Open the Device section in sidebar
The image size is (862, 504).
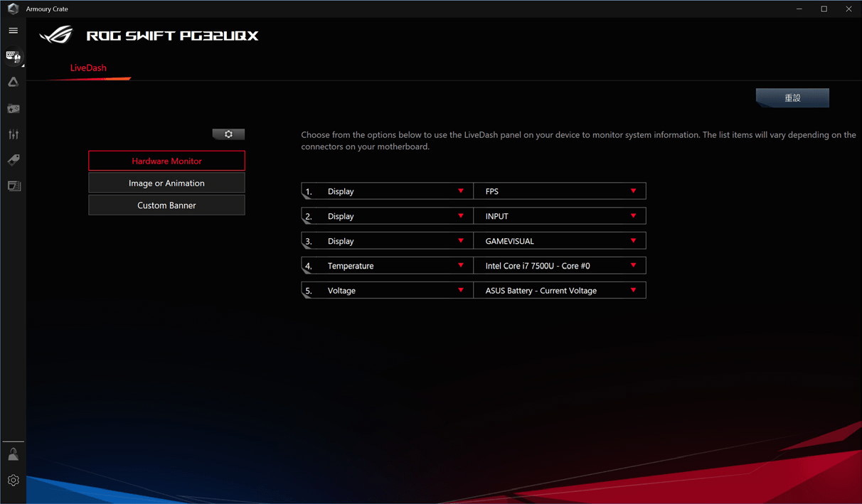[13, 56]
